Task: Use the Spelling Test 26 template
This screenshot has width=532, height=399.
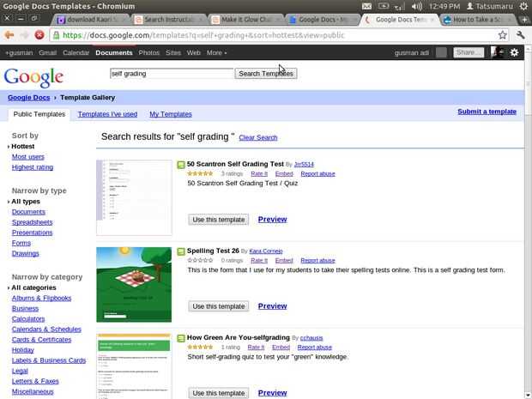Action: (219, 306)
